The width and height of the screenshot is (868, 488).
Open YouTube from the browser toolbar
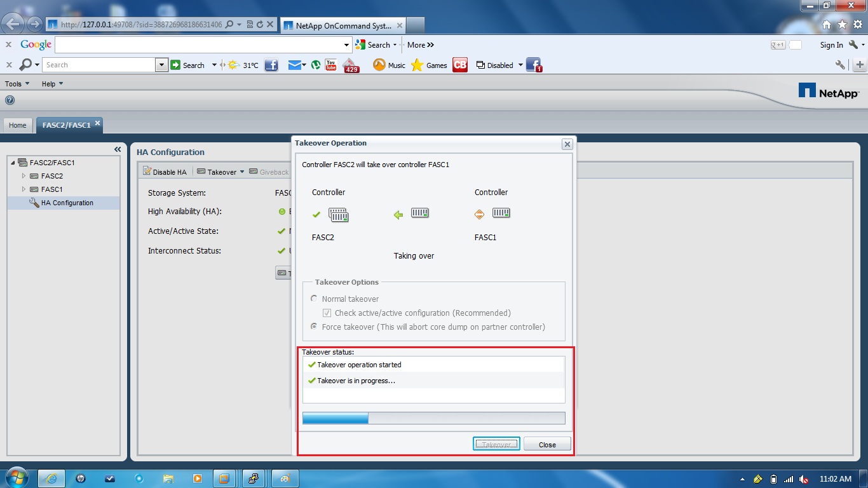330,64
